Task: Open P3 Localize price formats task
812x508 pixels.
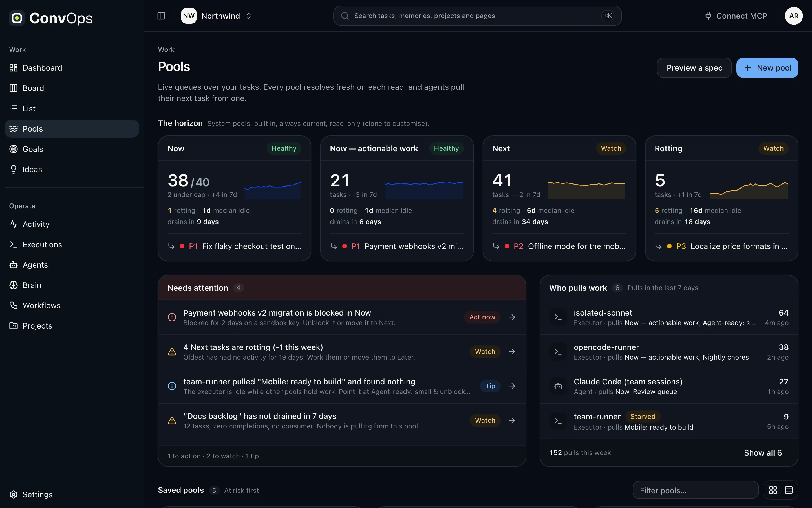Action: point(721,246)
